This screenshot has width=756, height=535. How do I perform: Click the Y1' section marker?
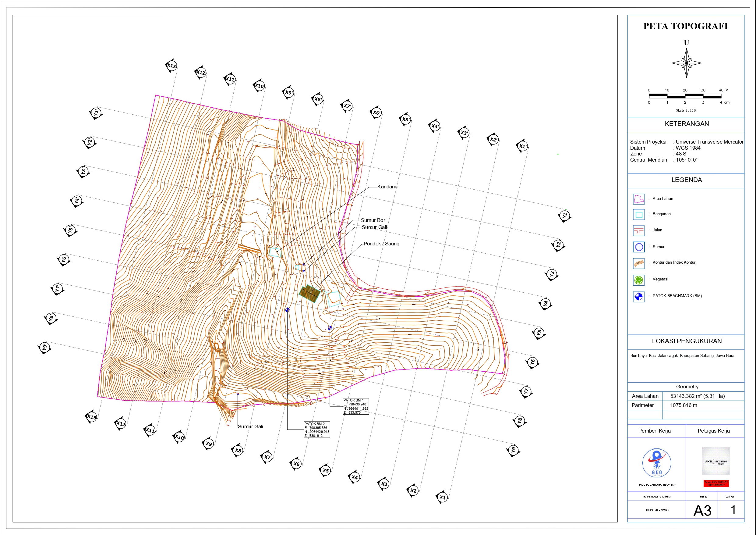(96, 113)
